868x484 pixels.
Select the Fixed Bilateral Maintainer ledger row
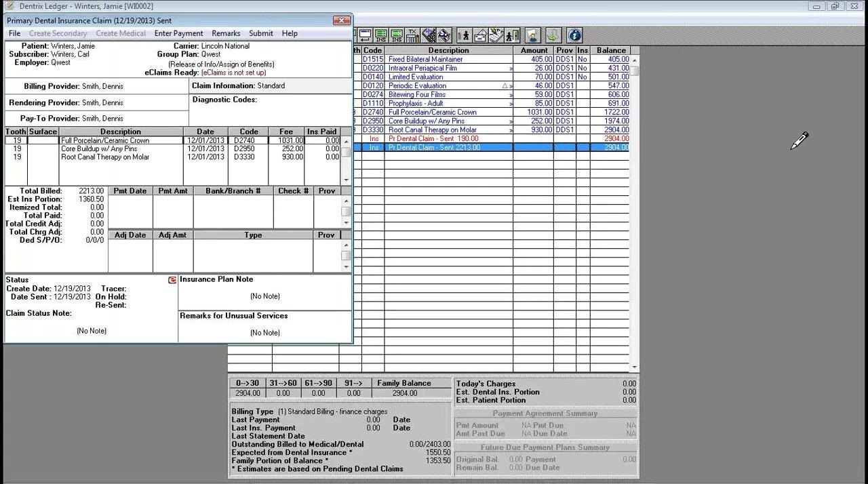click(x=492, y=59)
